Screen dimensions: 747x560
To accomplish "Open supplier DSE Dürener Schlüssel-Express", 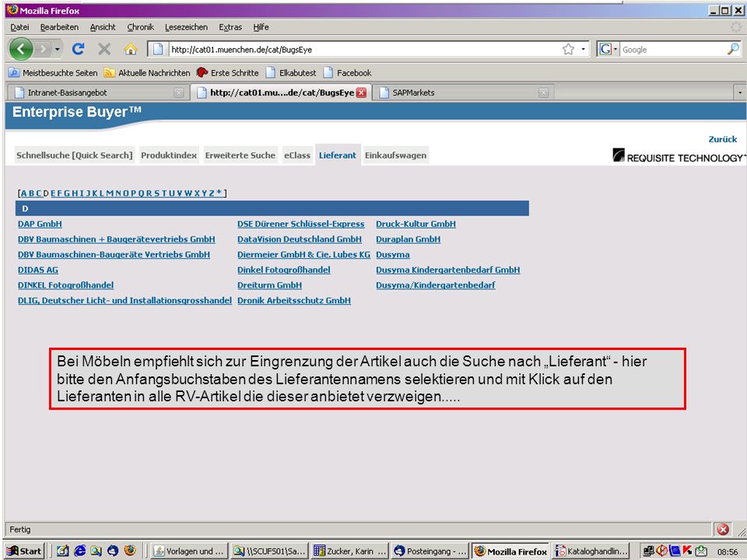I will point(301,224).
